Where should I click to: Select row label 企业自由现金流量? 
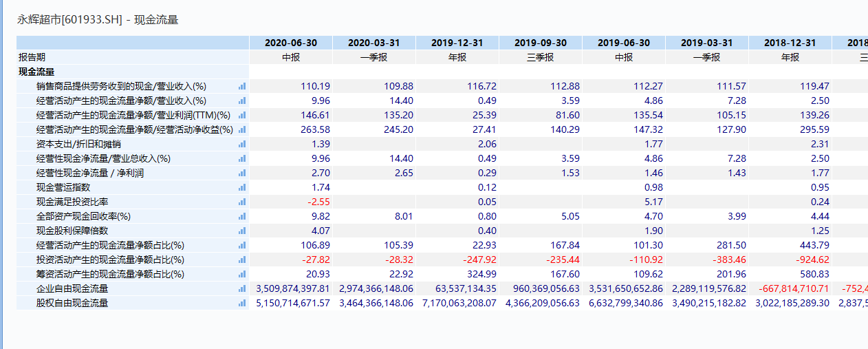pos(72,288)
